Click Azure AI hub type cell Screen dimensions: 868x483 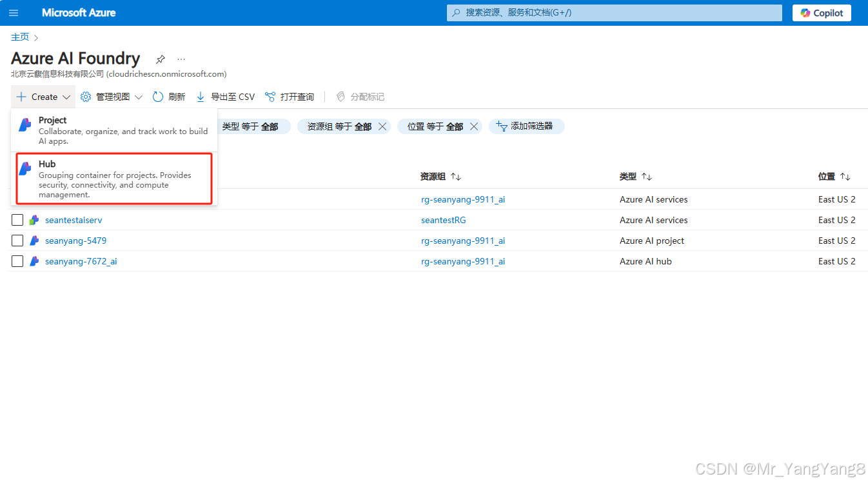pos(646,261)
